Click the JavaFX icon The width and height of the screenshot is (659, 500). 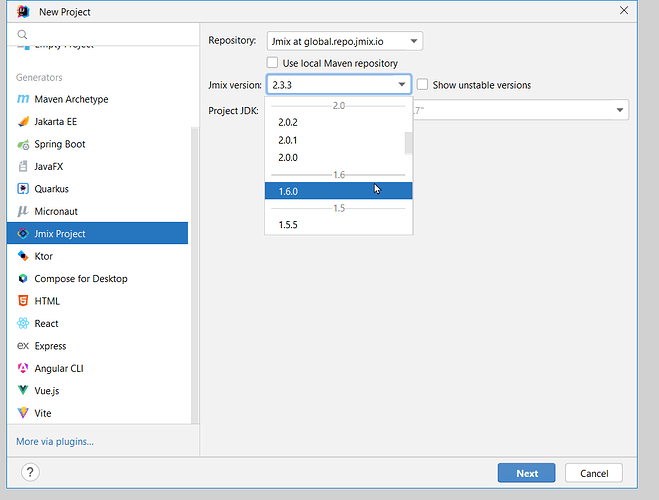23,166
